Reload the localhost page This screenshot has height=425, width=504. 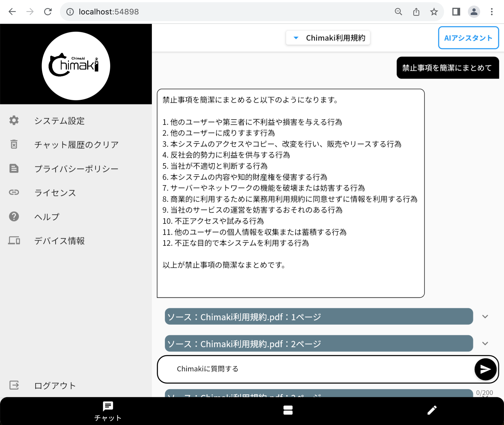point(48,12)
